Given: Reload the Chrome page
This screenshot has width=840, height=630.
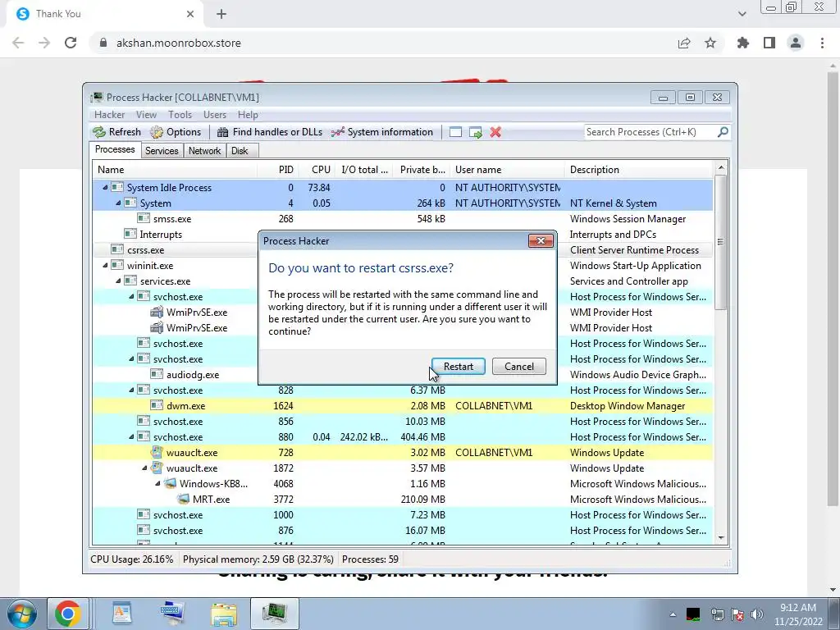Looking at the screenshot, I should click(x=71, y=43).
